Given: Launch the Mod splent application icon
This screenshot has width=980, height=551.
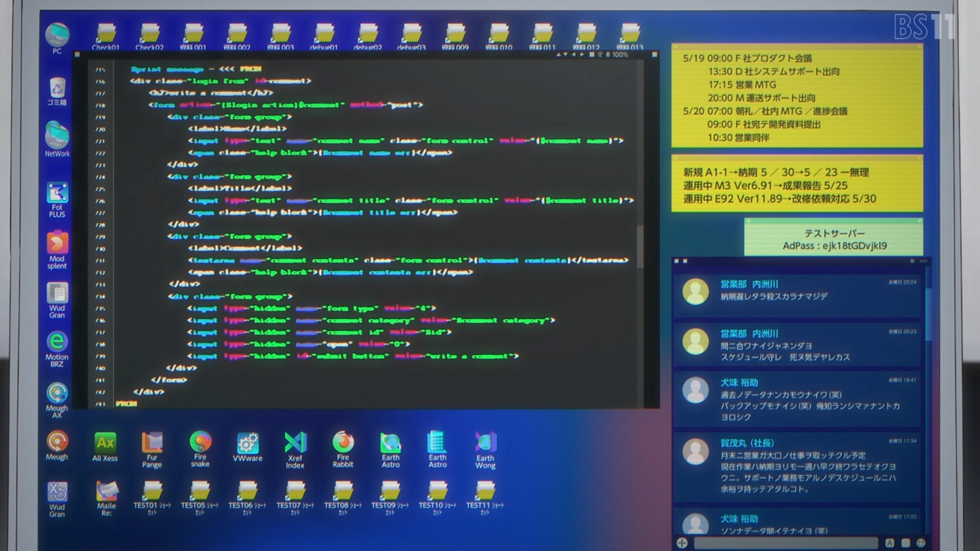Looking at the screenshot, I should (x=57, y=250).
